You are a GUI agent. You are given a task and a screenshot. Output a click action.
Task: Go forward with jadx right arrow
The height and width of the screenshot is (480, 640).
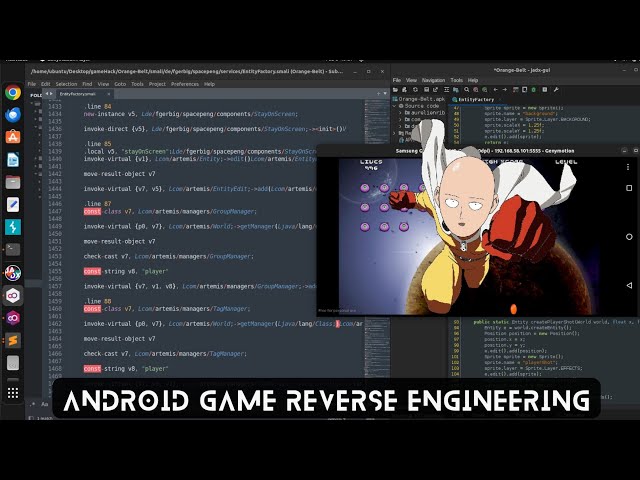(505, 90)
